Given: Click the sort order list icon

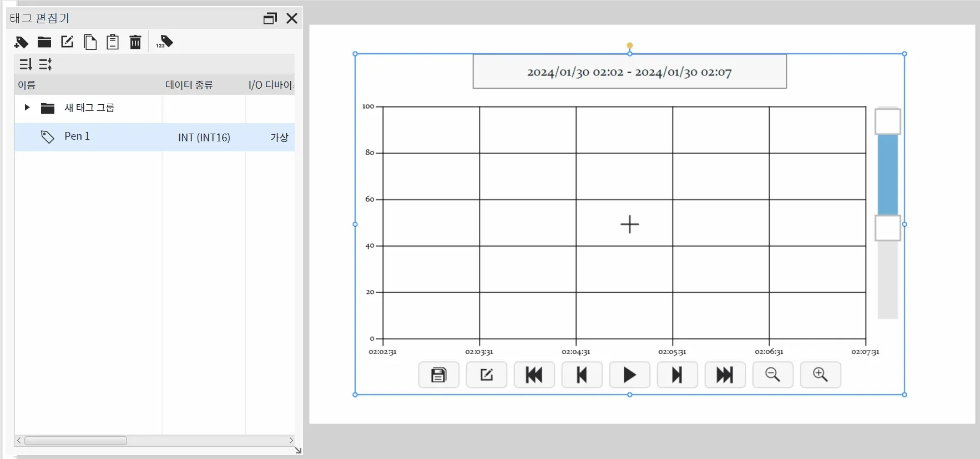Looking at the screenshot, I should click(x=26, y=64).
